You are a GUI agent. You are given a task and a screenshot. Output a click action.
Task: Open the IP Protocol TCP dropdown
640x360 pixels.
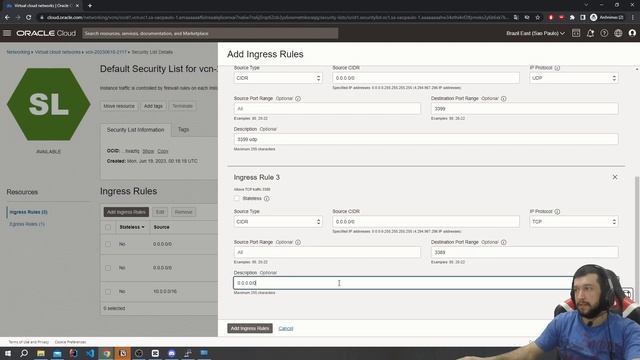pyautogui.click(x=574, y=222)
